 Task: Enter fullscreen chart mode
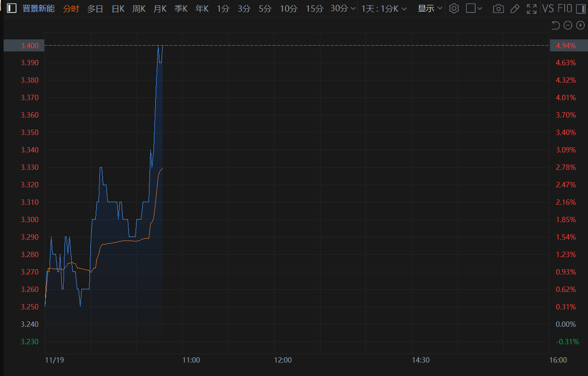pyautogui.click(x=532, y=8)
